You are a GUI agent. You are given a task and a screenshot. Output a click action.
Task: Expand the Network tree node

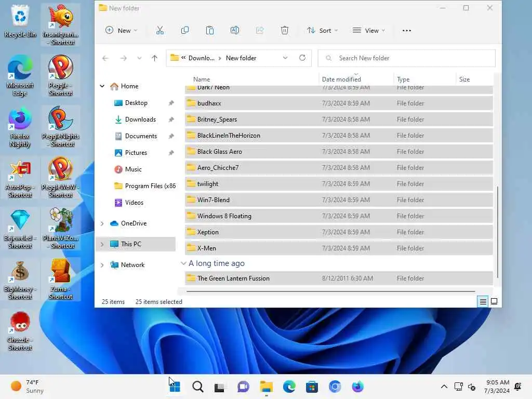click(x=102, y=265)
